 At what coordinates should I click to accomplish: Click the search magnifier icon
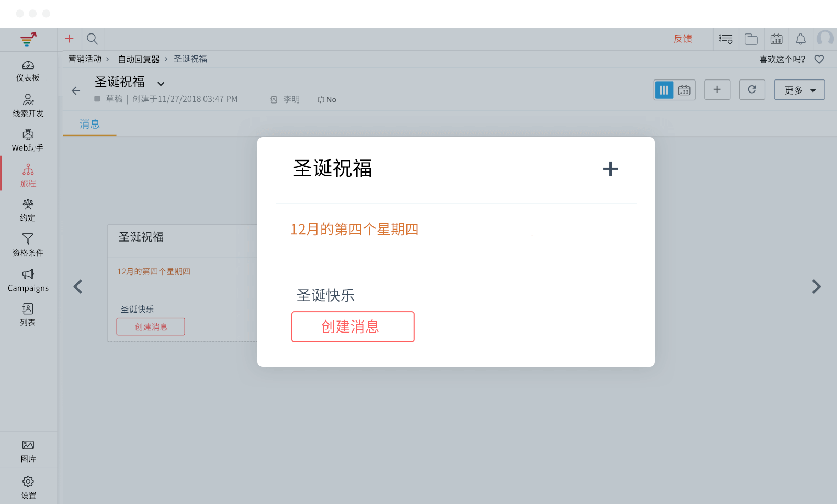point(92,39)
